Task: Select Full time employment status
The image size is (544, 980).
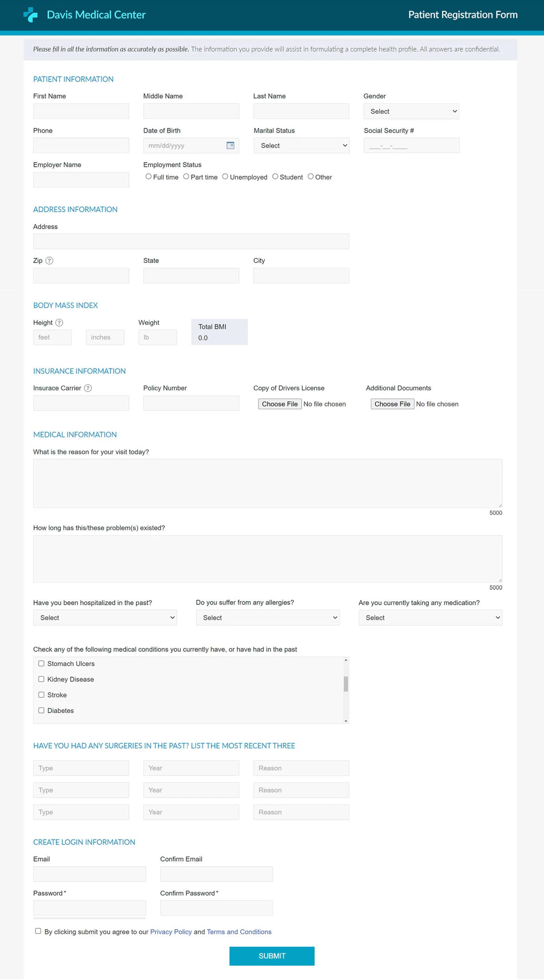Action: tap(148, 176)
